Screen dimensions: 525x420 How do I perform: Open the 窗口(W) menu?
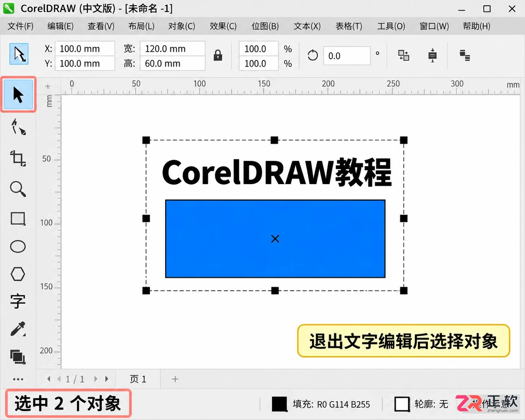point(434,26)
